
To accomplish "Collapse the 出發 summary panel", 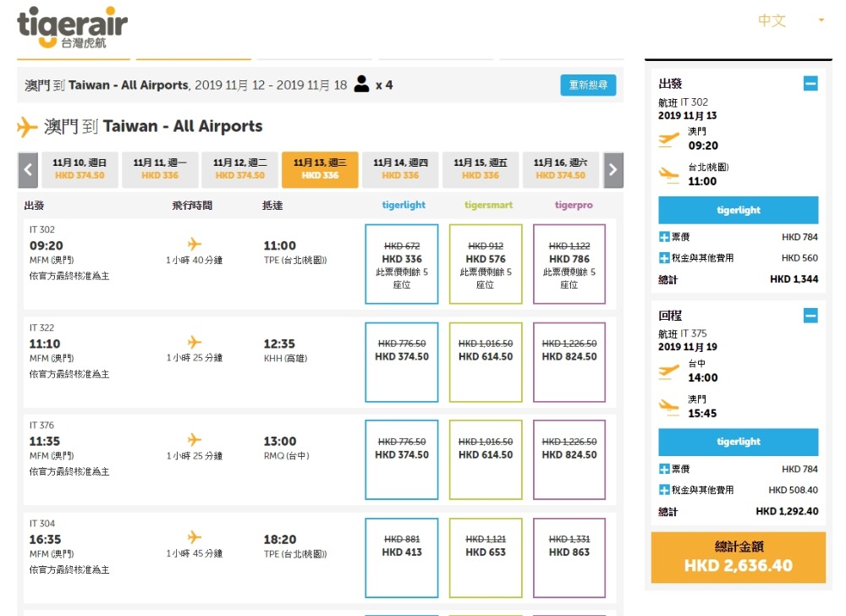I will [x=810, y=84].
